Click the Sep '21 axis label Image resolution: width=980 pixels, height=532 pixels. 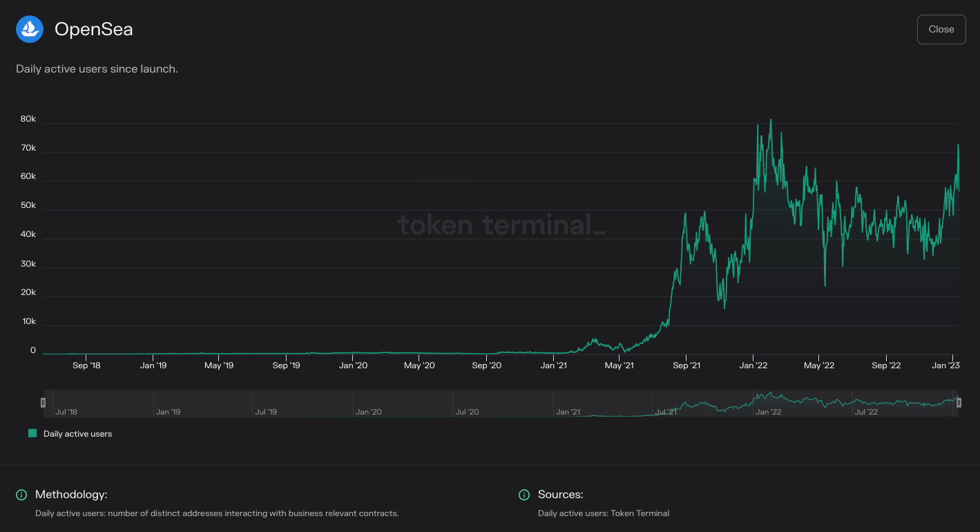coord(686,365)
